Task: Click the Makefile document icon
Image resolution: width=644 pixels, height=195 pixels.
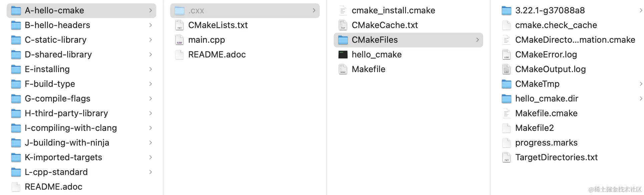Action: (x=343, y=69)
